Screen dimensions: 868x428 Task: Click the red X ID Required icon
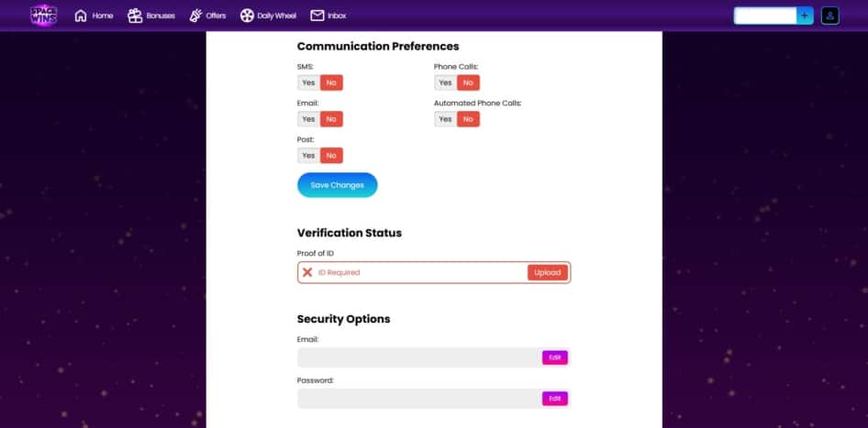307,272
